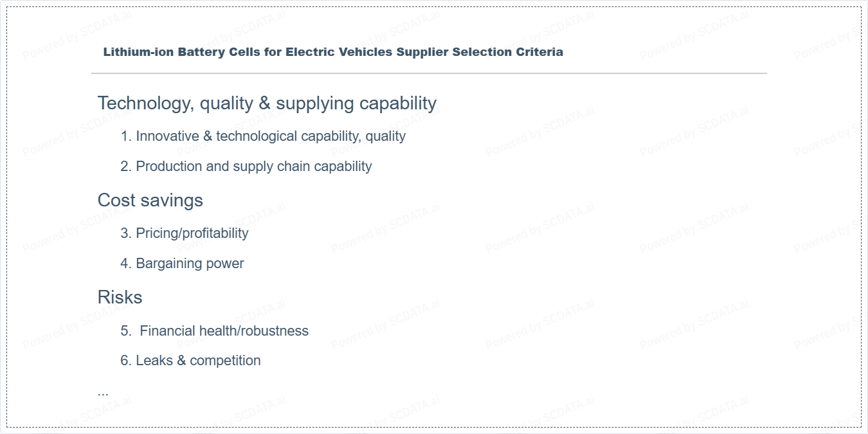The image size is (868, 434).
Task: Click the Bargaining power list item
Action: [190, 264]
